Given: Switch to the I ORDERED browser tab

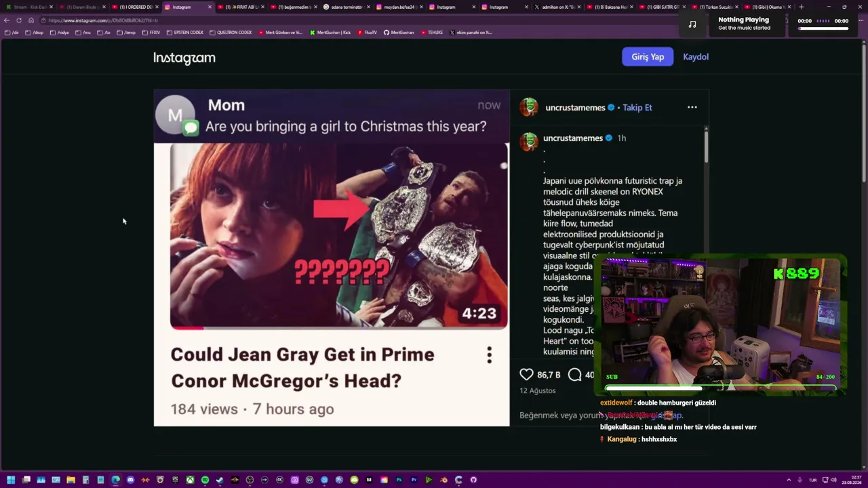Looking at the screenshot, I should click(x=135, y=7).
